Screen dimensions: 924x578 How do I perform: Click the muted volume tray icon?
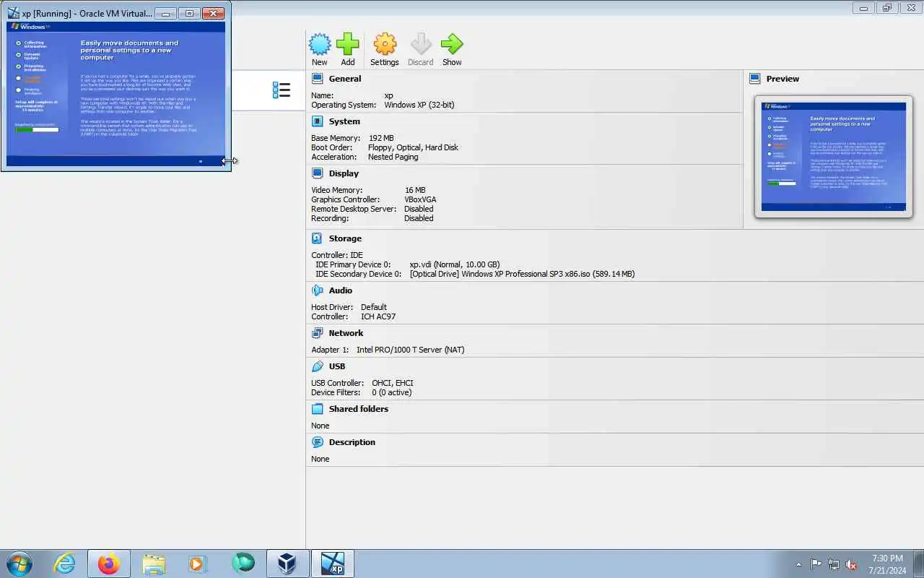(x=852, y=565)
